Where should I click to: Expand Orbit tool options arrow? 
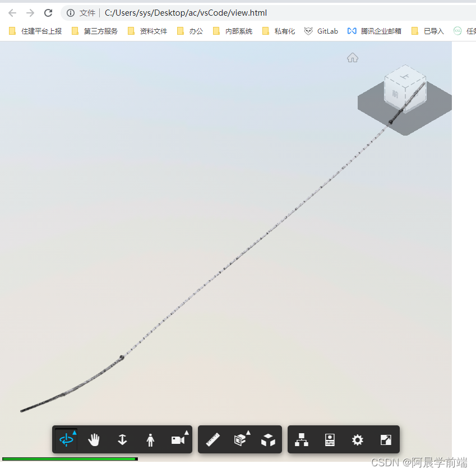coord(75,432)
